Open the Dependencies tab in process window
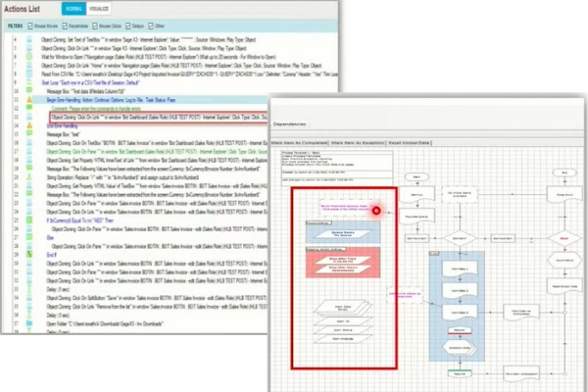Screen dimensions: 588x392 (289, 124)
